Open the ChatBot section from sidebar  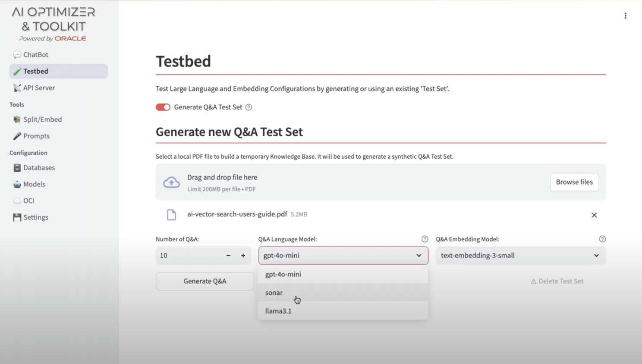[17, 55]
